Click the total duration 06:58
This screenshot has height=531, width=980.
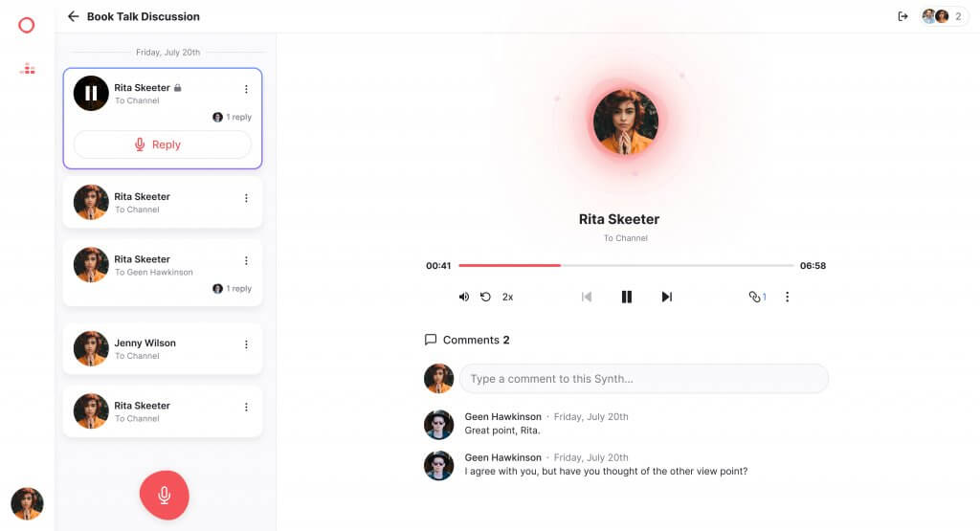coord(813,266)
